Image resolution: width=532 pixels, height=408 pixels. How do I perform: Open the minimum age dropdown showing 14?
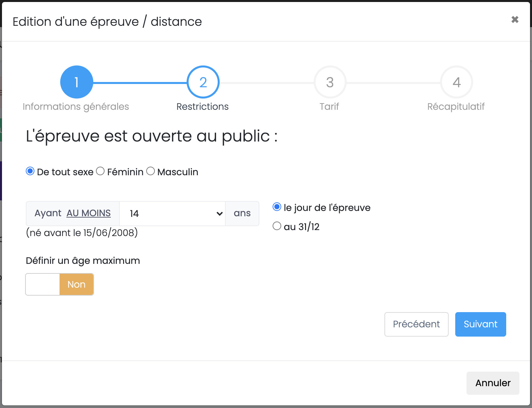click(x=172, y=214)
